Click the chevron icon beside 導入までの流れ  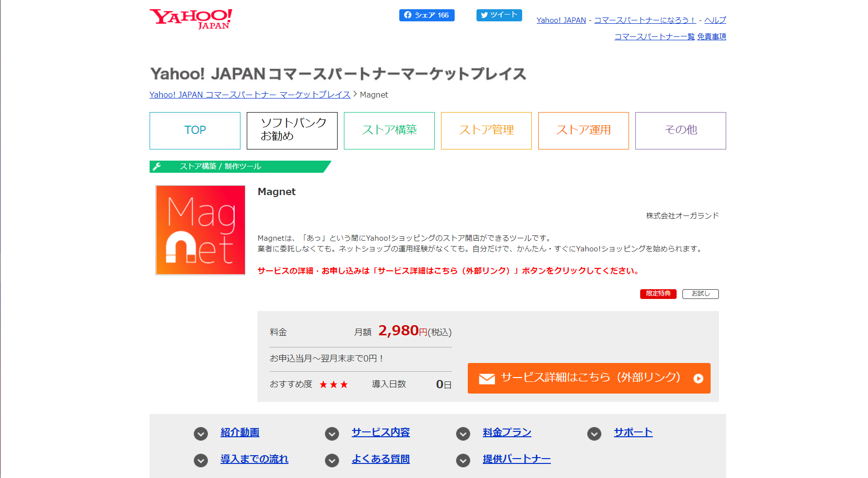click(201, 460)
